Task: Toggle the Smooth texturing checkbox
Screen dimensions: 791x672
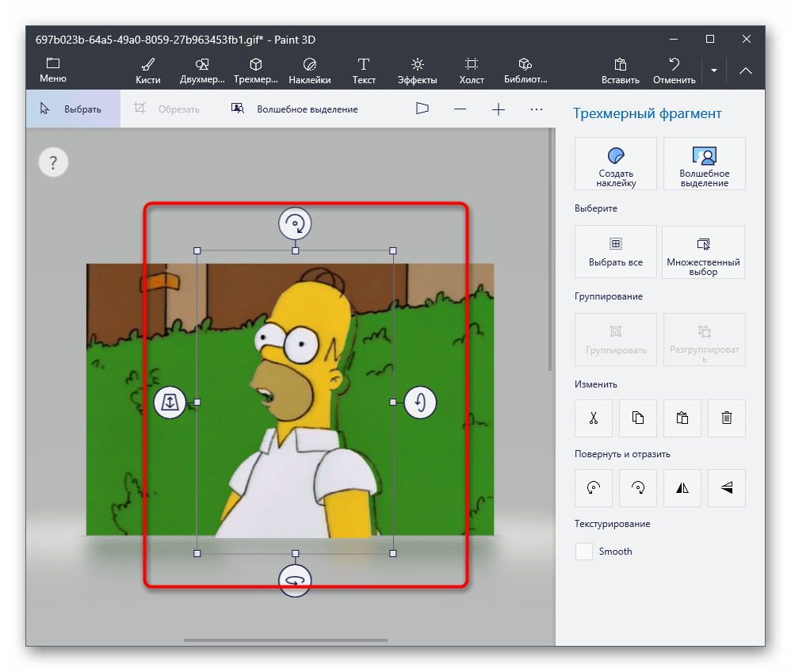Action: click(x=584, y=552)
